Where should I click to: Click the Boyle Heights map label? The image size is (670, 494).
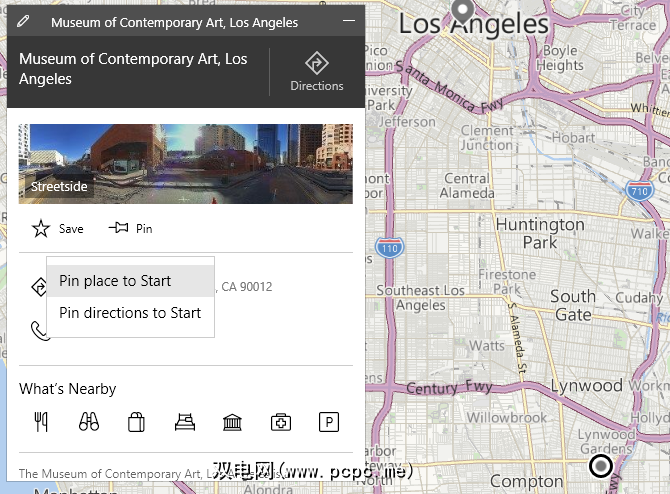click(x=560, y=58)
